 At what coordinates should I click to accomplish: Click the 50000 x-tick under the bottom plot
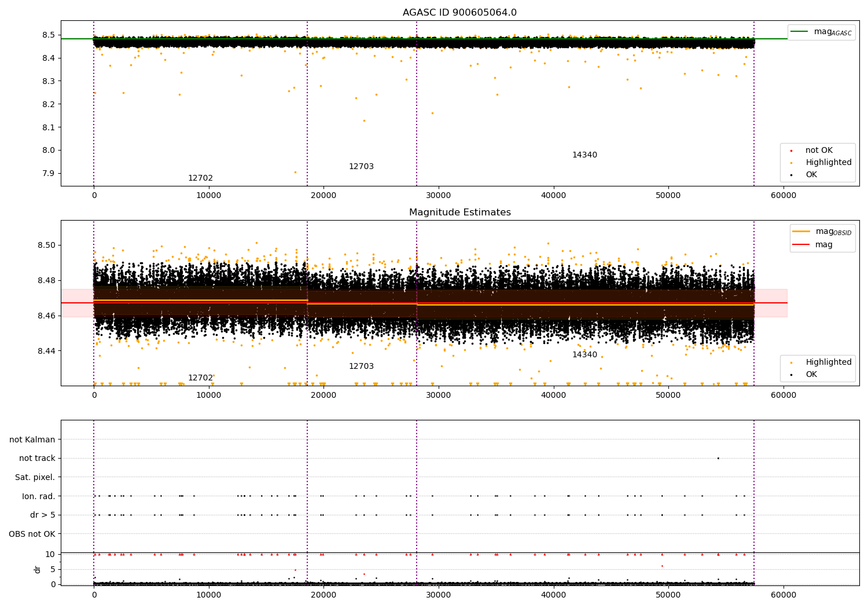click(668, 595)
